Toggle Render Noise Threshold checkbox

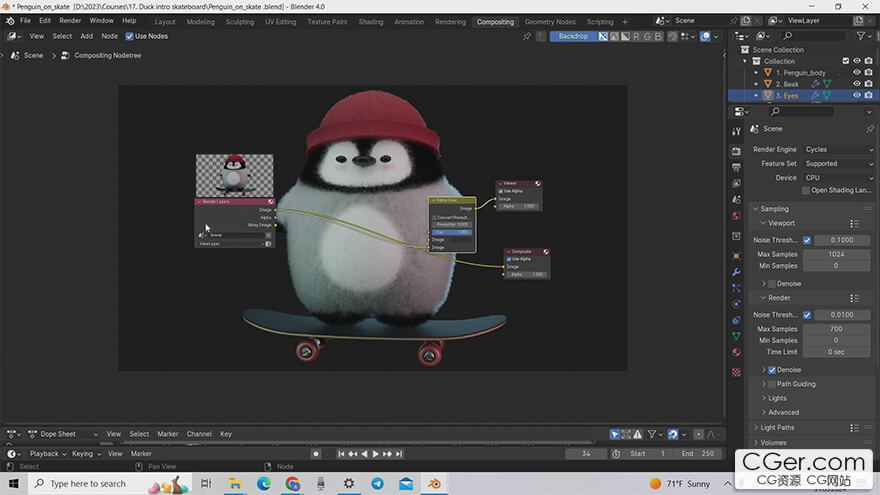[806, 315]
